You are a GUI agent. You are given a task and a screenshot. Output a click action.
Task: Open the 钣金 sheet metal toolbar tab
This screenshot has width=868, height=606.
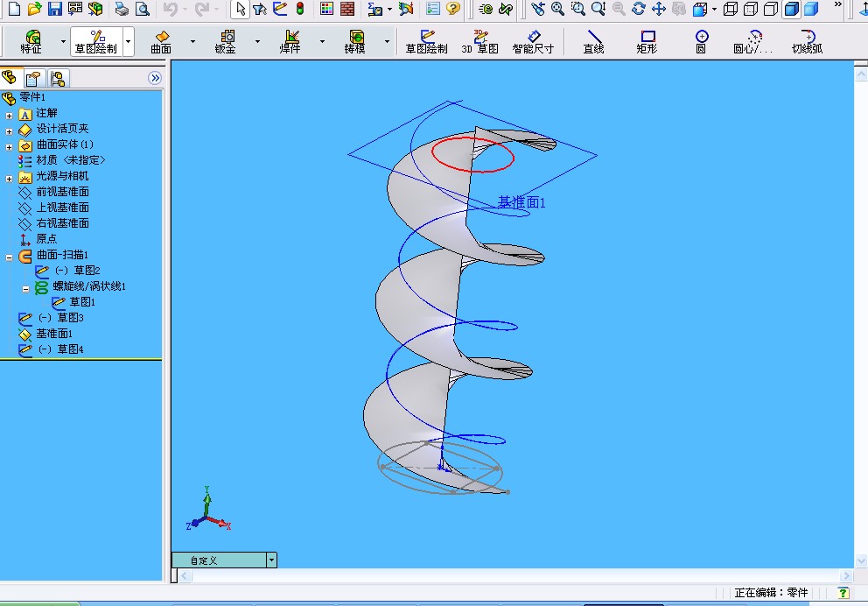point(226,41)
